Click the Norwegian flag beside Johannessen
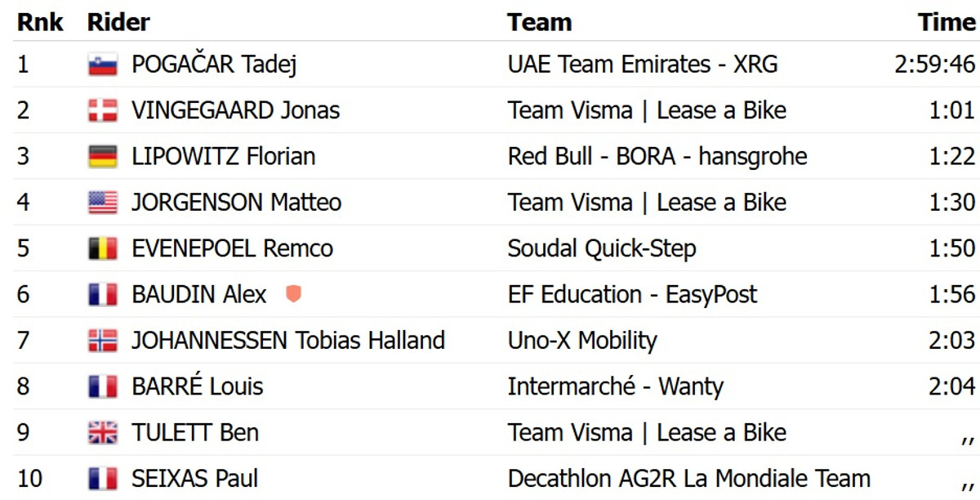This screenshot has width=980, height=500. 103,340
